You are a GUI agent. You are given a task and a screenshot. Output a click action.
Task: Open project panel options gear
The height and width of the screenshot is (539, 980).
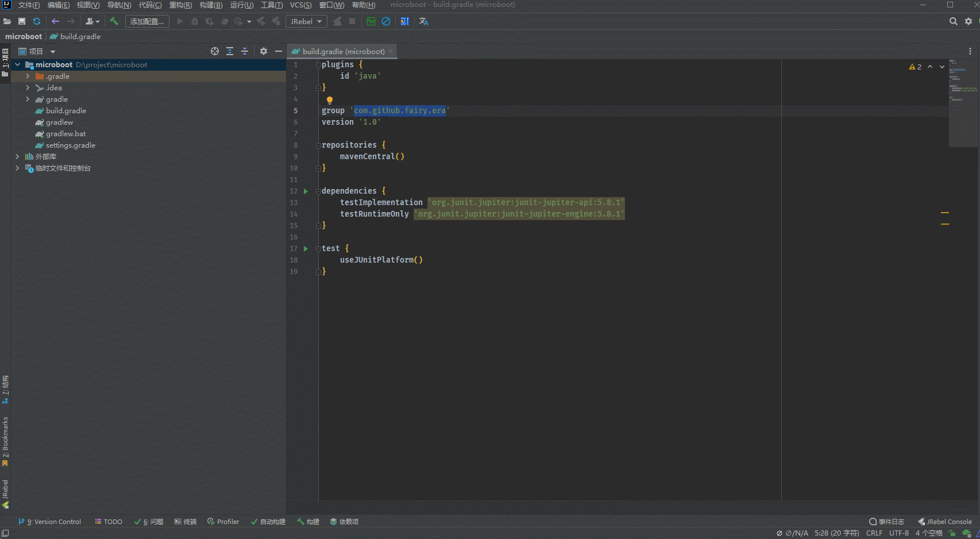click(x=264, y=51)
